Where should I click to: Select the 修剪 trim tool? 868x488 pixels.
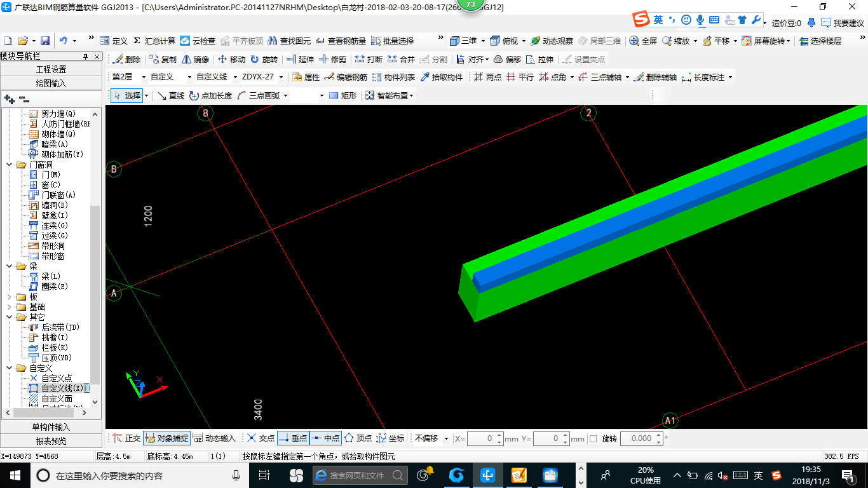332,59
